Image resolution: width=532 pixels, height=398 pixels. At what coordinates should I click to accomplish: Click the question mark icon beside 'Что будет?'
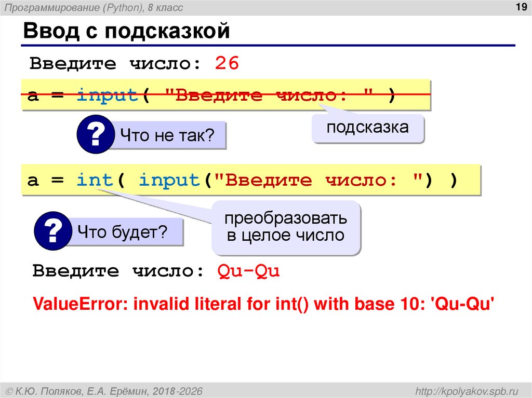click(x=53, y=231)
